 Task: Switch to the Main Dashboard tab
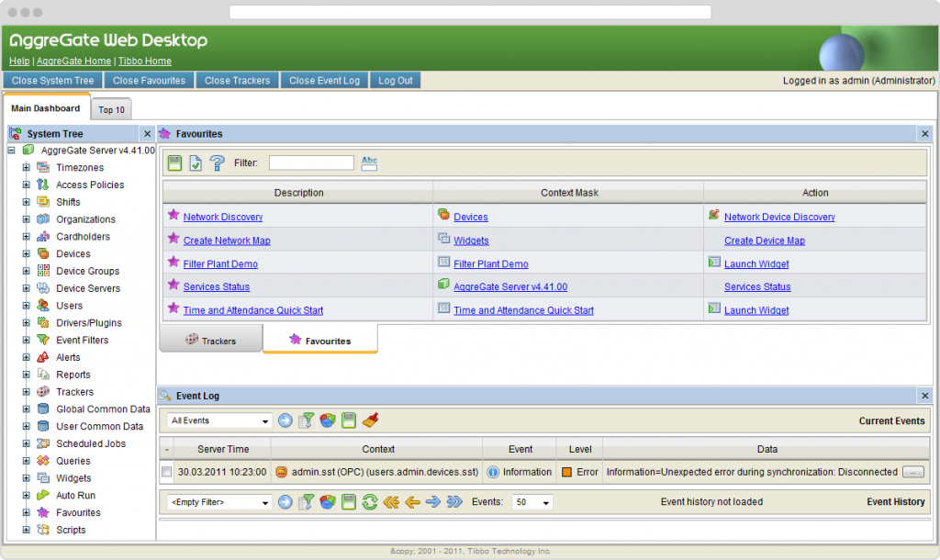point(46,108)
